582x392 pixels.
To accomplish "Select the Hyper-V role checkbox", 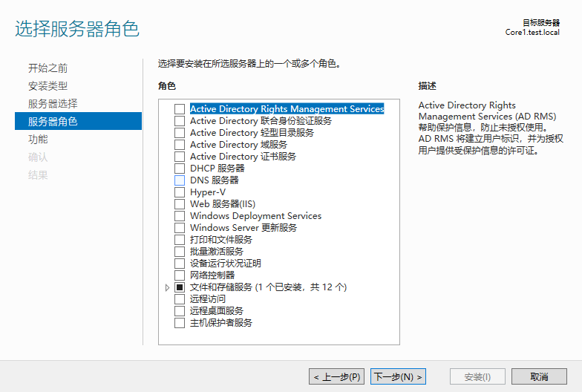I will click(x=180, y=192).
